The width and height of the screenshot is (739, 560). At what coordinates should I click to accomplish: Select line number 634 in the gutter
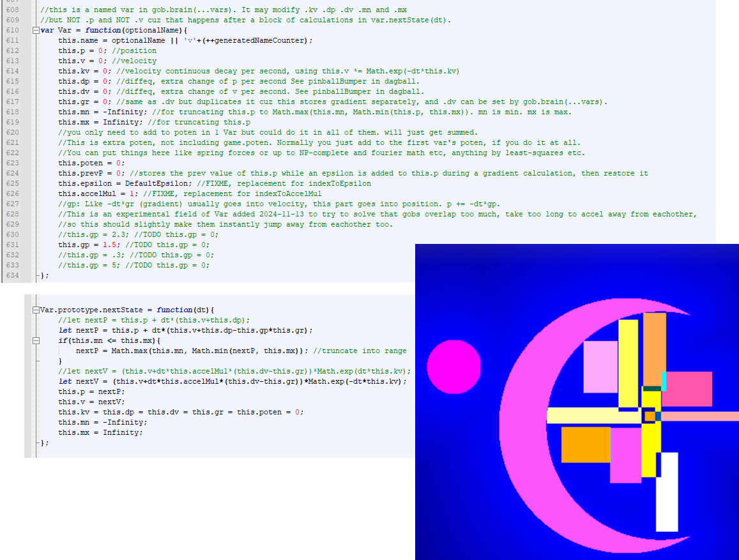13,275
